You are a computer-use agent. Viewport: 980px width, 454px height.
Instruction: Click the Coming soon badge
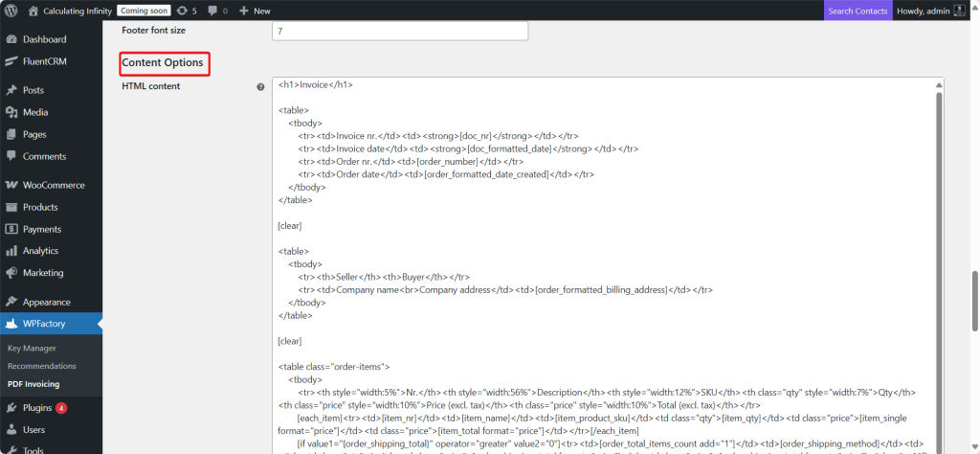[145, 11]
